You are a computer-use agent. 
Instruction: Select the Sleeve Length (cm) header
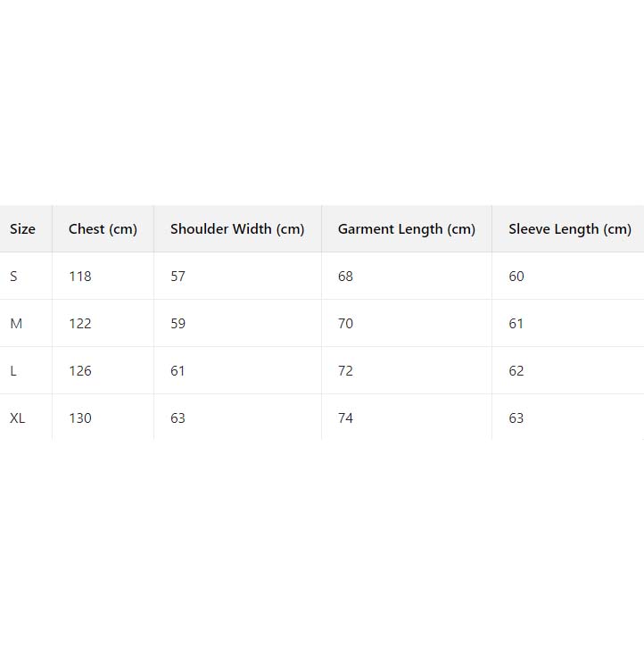pyautogui.click(x=569, y=229)
